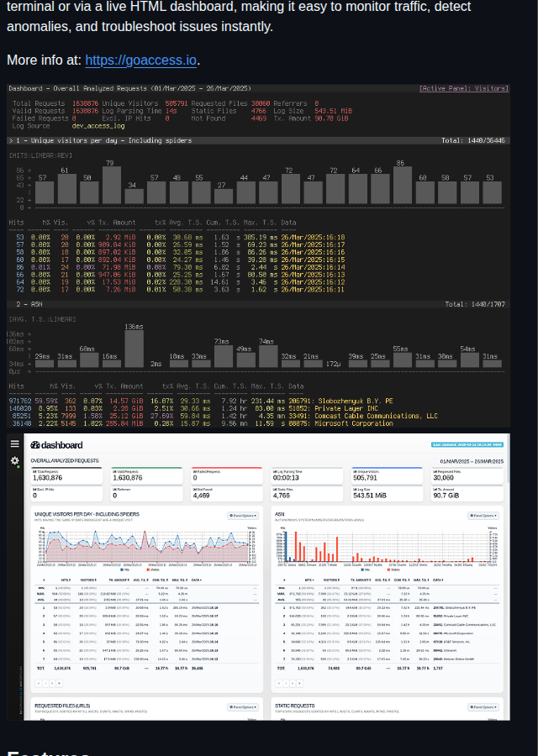538x756 pixels.
Task: Click the '2 - ASN' terminal panel header
Action: 258,304
